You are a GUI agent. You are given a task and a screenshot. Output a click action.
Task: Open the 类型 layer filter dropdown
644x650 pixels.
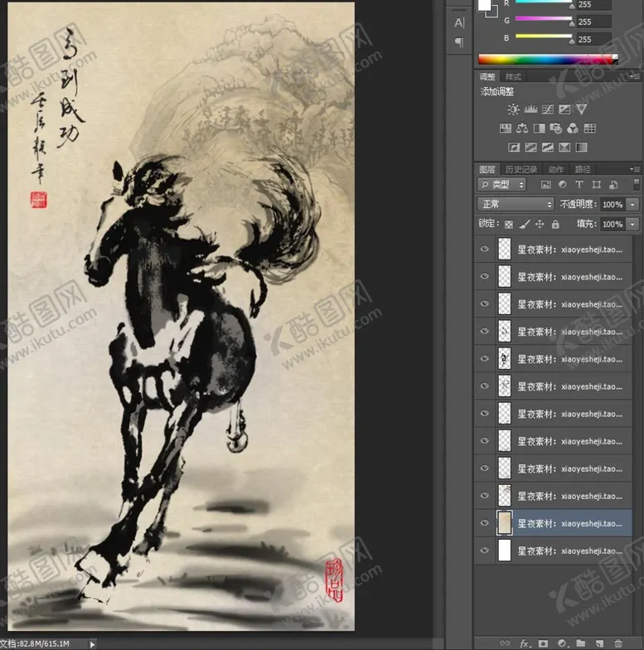coord(502,184)
